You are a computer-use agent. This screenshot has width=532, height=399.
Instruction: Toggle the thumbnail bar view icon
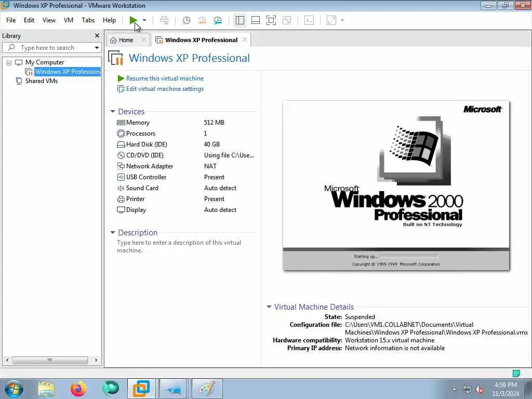[256, 20]
